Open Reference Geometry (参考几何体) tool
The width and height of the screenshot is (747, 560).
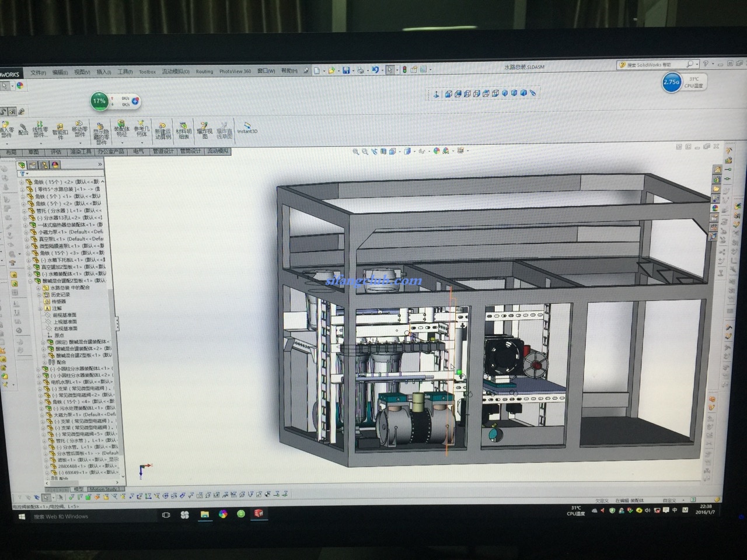141,130
